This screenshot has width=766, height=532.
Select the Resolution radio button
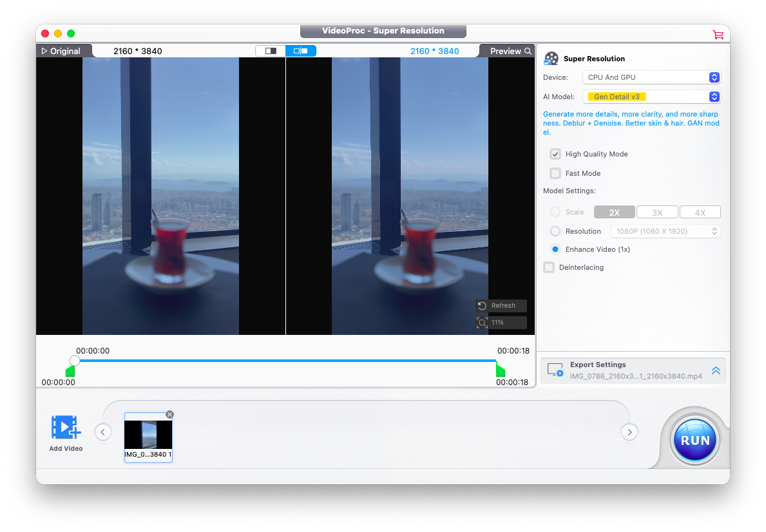[555, 231]
